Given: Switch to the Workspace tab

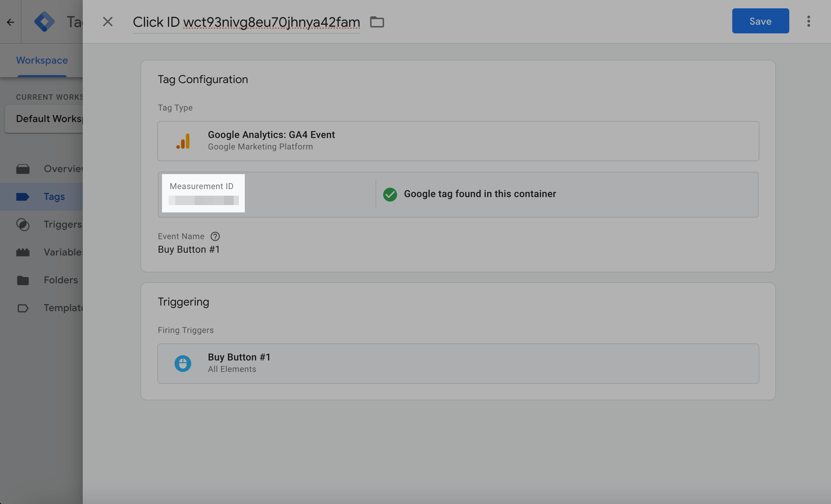Looking at the screenshot, I should pyautogui.click(x=42, y=60).
